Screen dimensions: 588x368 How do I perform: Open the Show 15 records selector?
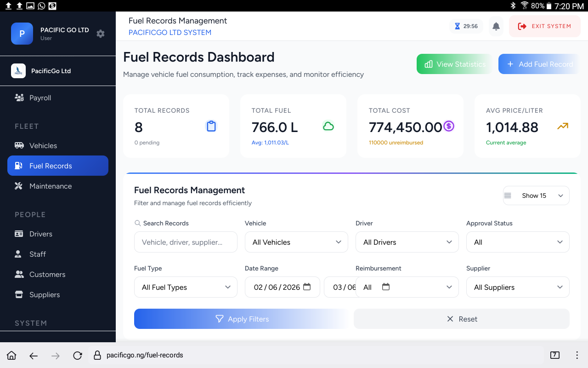click(x=536, y=195)
